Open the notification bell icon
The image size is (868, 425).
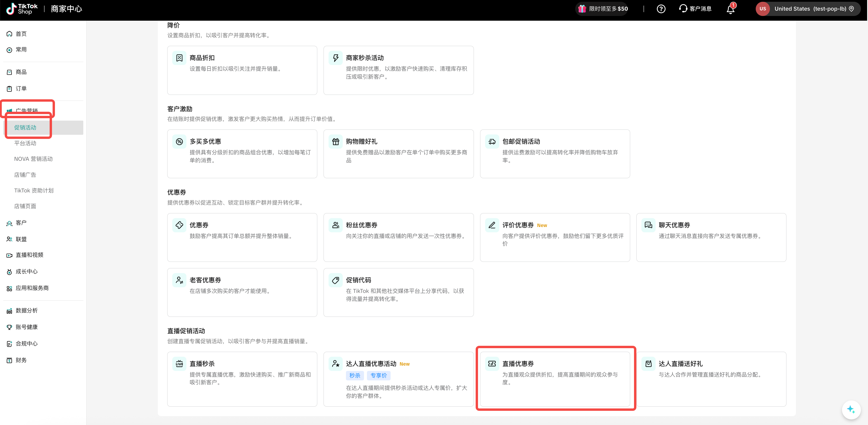[x=730, y=9]
